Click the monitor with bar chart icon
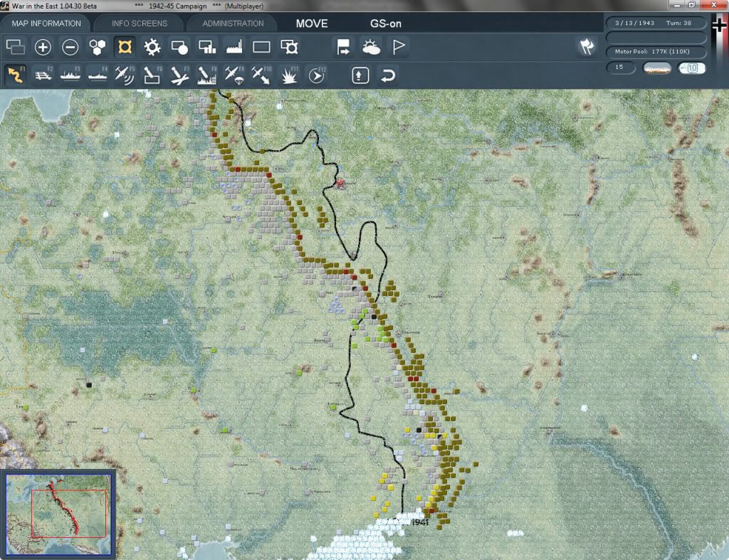729x560 pixels. click(207, 47)
